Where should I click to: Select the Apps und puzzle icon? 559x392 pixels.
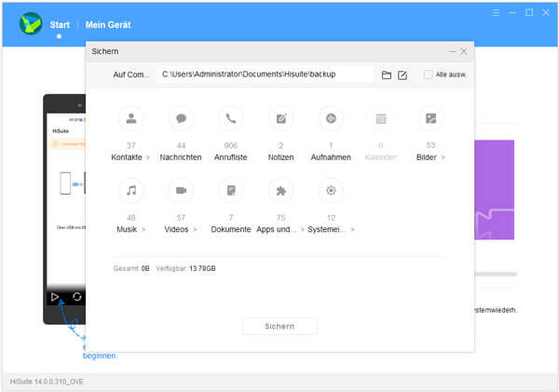click(x=281, y=190)
